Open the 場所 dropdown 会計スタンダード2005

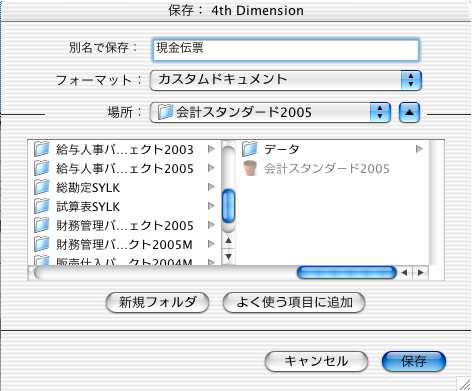pos(270,112)
